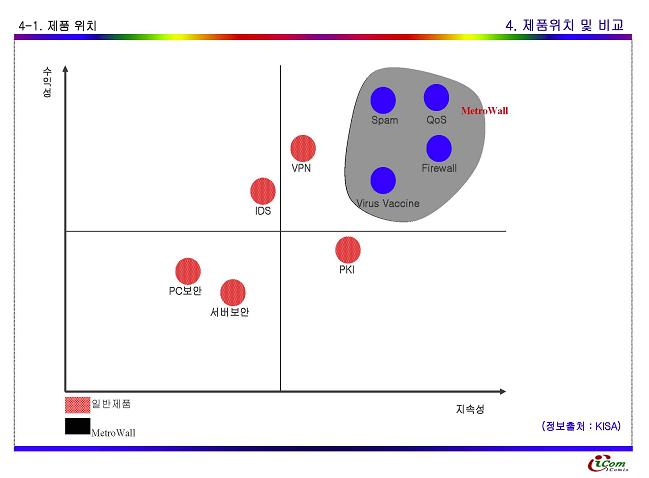The height and width of the screenshot is (478, 649).
Task: Click the 지속성 horizontal axis label
Action: click(469, 410)
